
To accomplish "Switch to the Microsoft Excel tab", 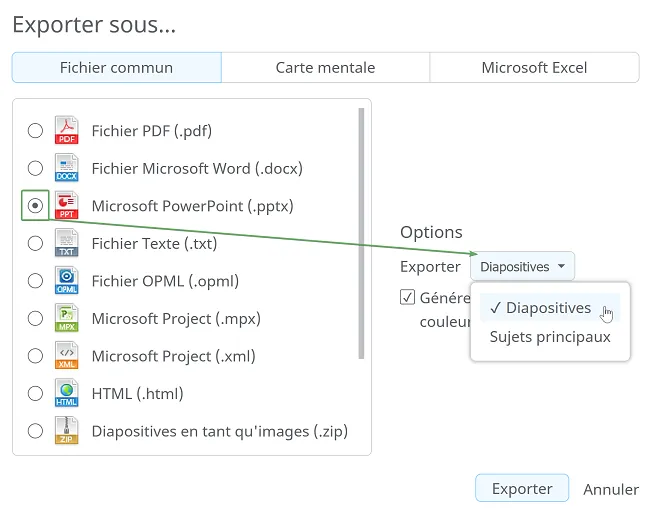I will tap(534, 68).
